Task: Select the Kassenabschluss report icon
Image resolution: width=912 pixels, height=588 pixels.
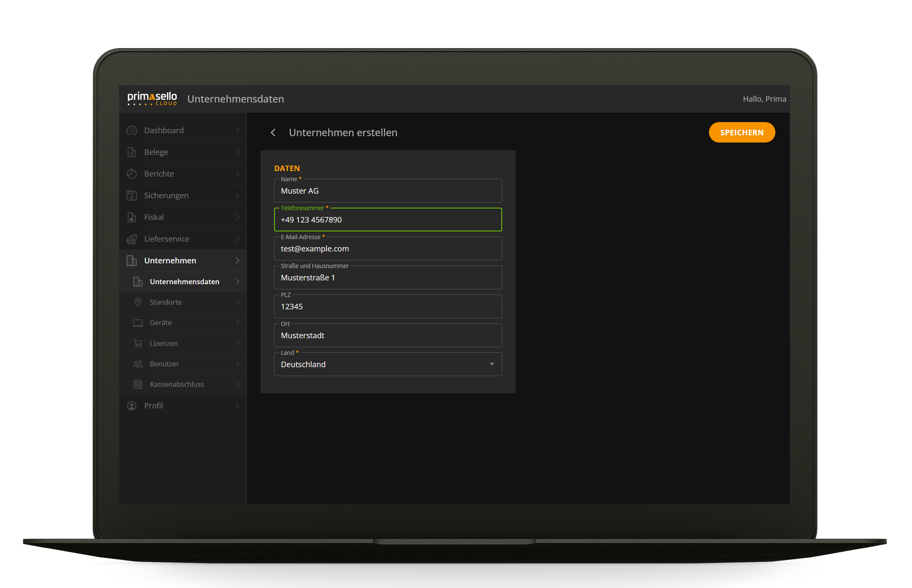Action: tap(138, 384)
